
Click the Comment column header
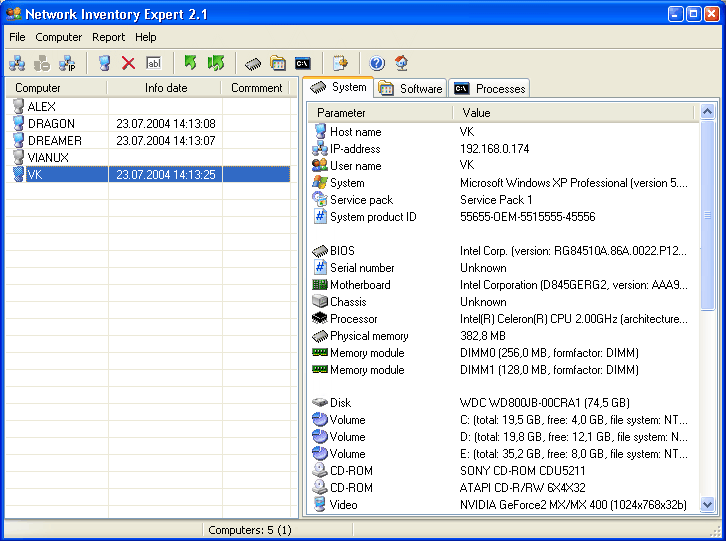(256, 88)
